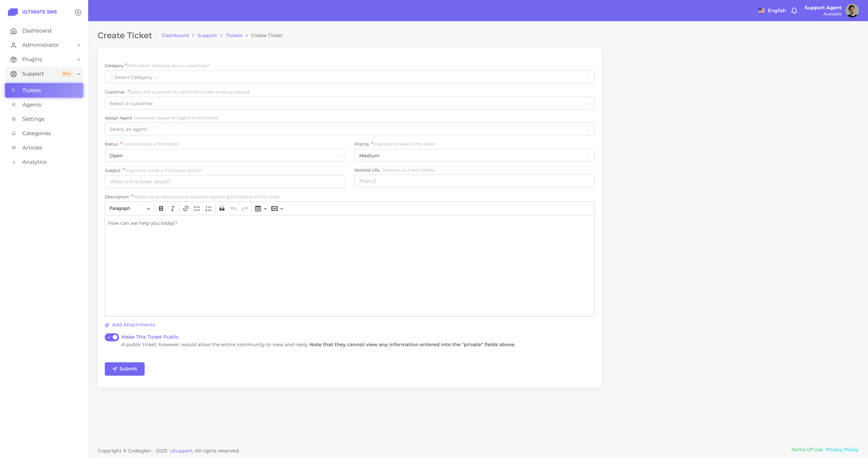
Task: Click the Bold formatting icon
Action: pos(161,209)
